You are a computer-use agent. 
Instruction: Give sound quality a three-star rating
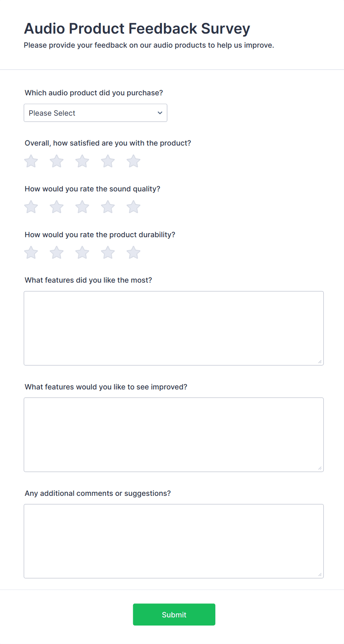coord(82,207)
